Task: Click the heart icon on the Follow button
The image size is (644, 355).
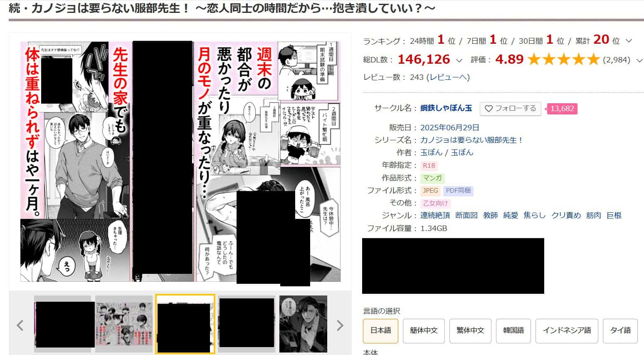Action: pyautogui.click(x=489, y=109)
